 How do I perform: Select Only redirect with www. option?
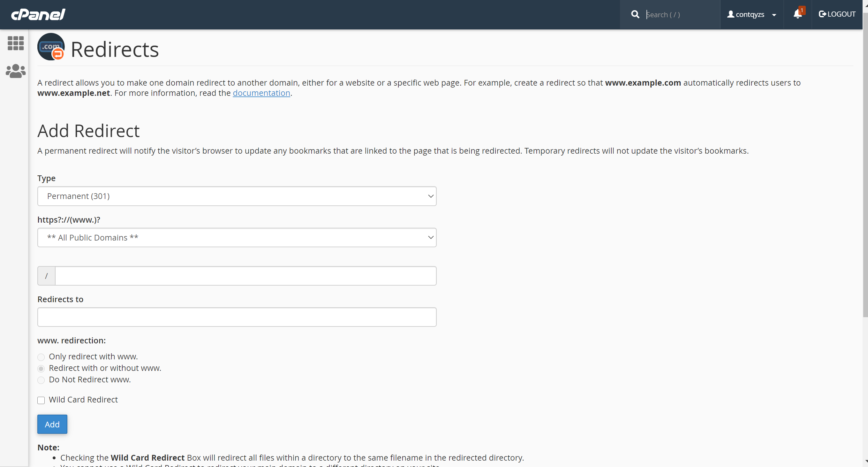click(41, 357)
